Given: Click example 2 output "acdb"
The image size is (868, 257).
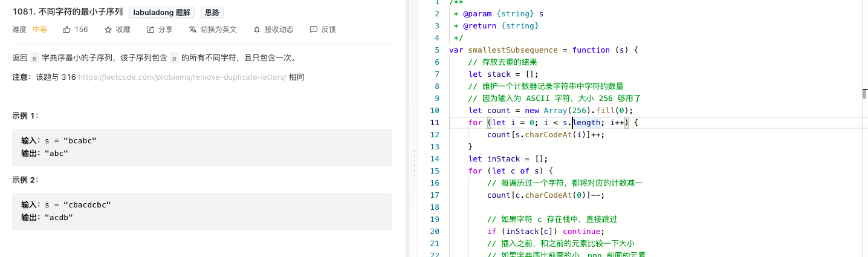Looking at the screenshot, I should tap(59, 217).
